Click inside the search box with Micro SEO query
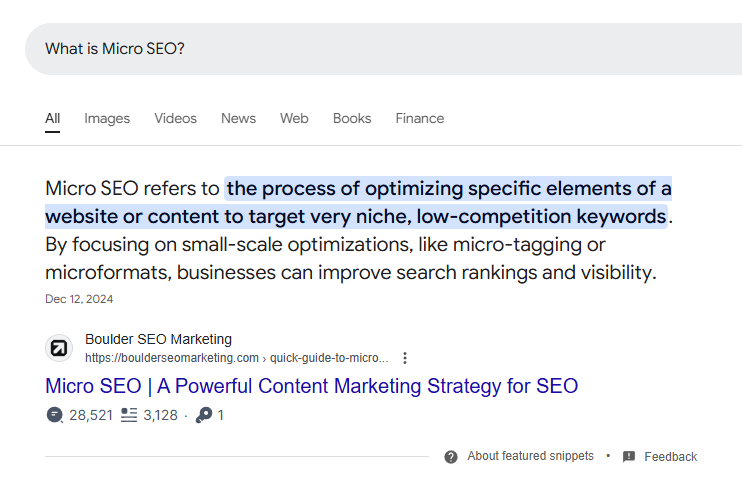 coord(383,49)
